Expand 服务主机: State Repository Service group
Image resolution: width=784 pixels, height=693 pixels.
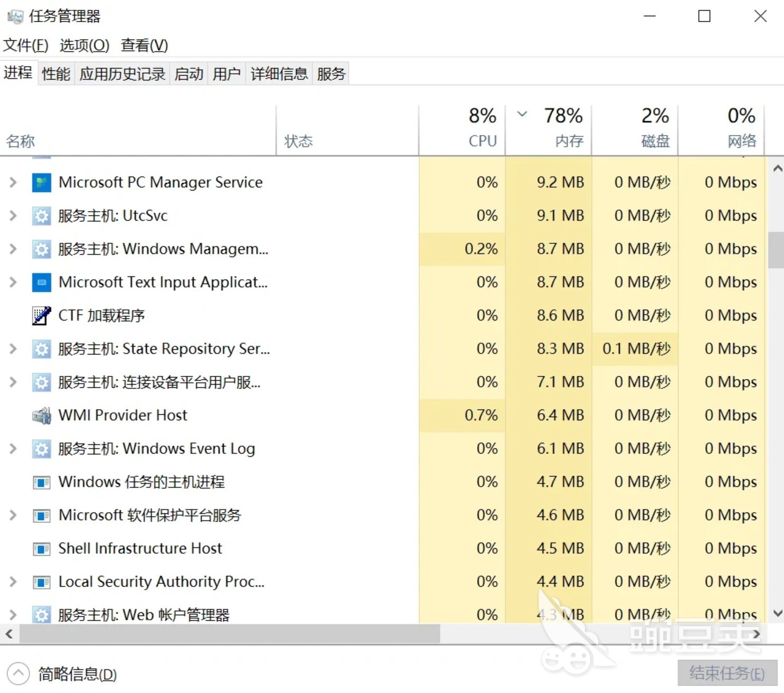13,349
